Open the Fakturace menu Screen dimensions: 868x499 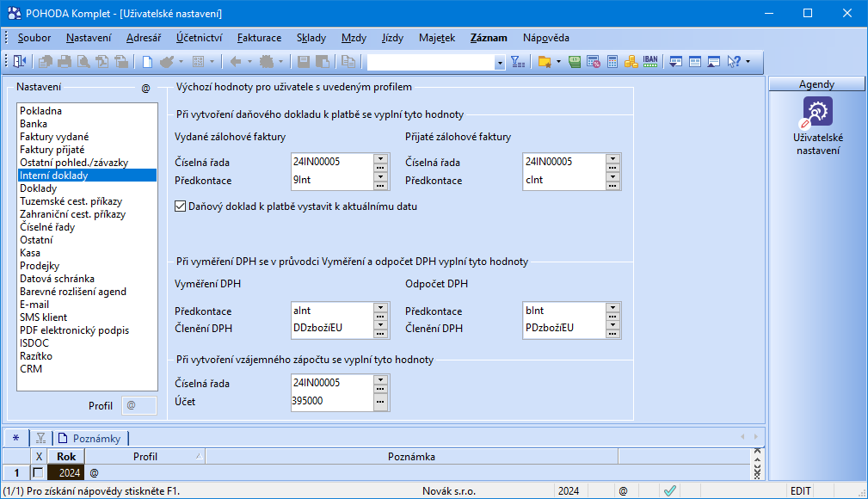pos(259,38)
